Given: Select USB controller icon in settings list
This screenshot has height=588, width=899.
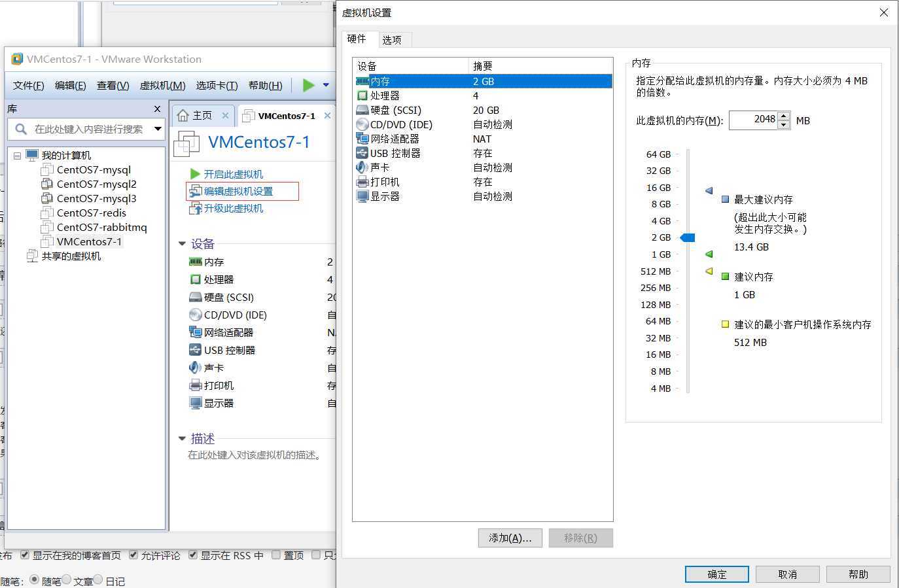Looking at the screenshot, I should 362,153.
